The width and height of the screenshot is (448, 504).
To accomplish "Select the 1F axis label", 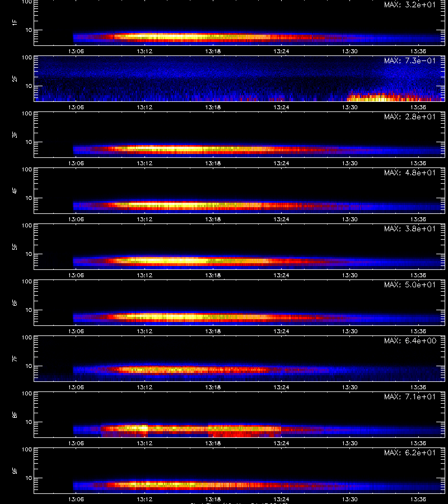I will pos(15,22).
